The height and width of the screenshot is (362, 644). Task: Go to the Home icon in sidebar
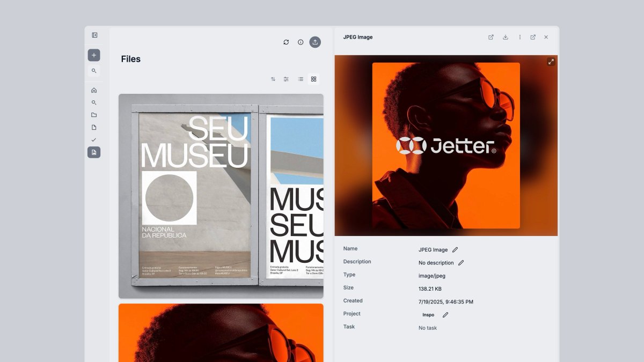click(x=94, y=90)
